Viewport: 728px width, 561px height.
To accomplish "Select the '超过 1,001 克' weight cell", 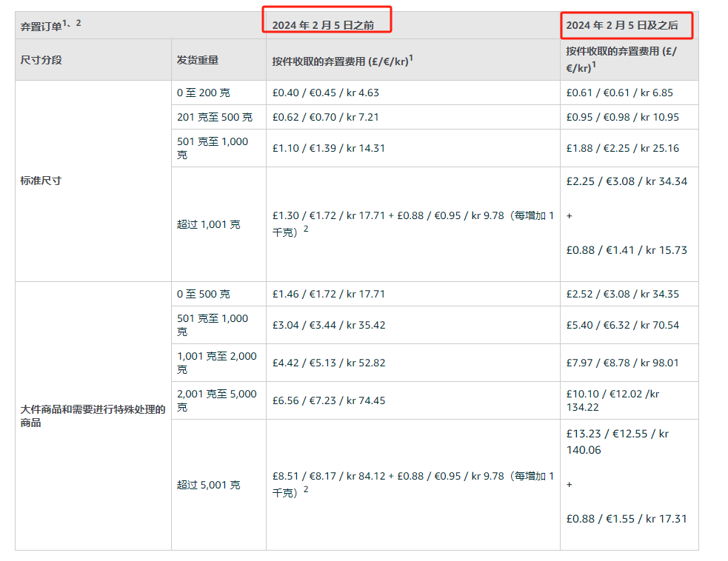I will tap(209, 224).
